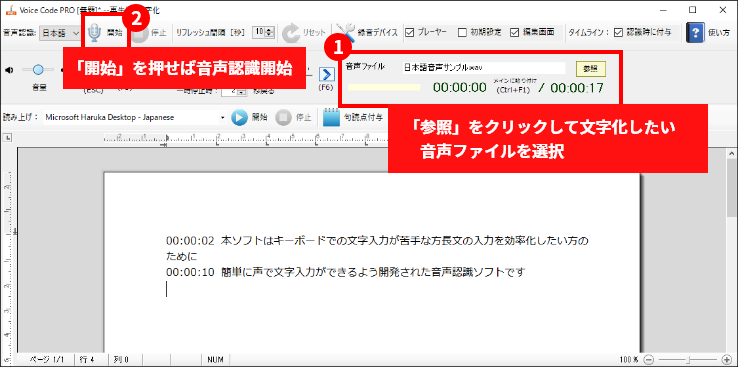Image resolution: width=738 pixels, height=367 pixels.
Task: Click the 100 % zoom level text
Action: (x=629, y=359)
